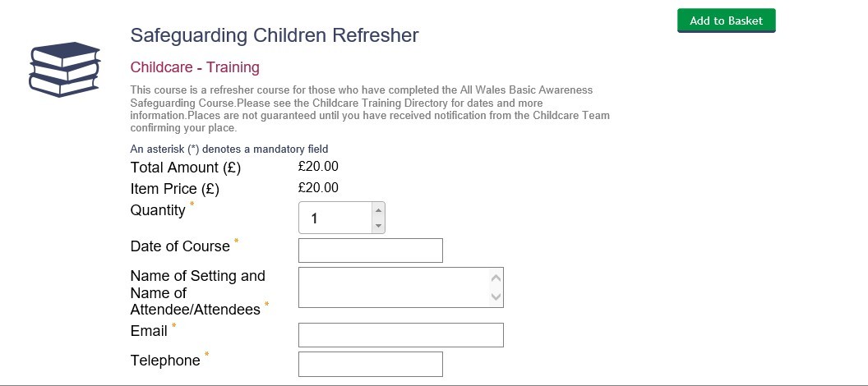The width and height of the screenshot is (868, 386).
Task: Click the Date of Course label
Action: (180, 246)
